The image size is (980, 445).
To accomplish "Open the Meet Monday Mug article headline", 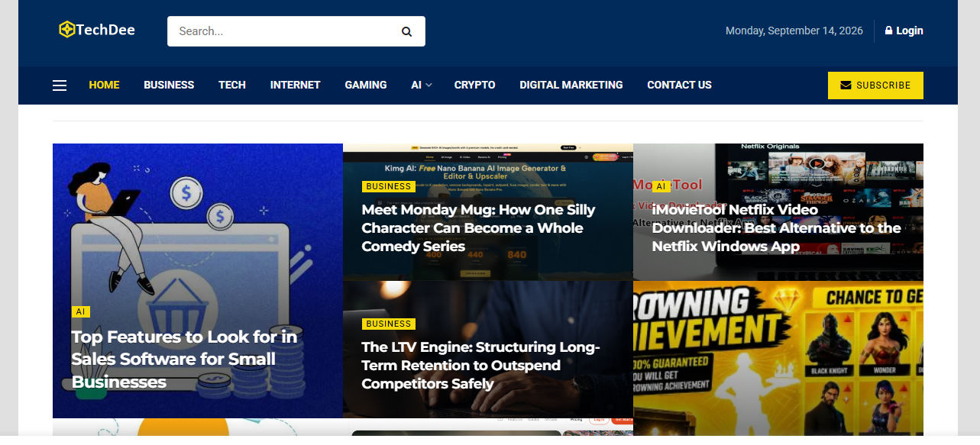I will pos(478,227).
